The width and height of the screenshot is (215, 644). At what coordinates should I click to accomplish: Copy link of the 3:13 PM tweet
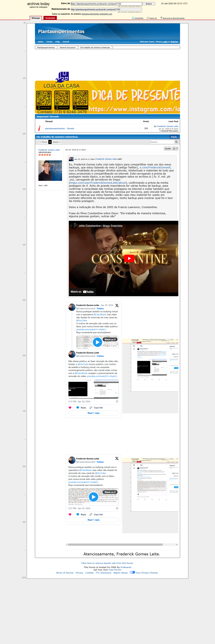[x=96, y=408]
